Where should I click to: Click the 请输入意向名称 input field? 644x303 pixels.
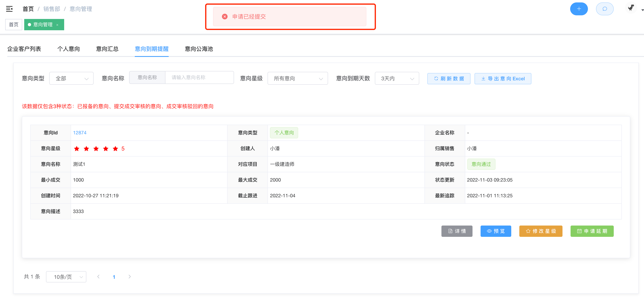tap(199, 77)
